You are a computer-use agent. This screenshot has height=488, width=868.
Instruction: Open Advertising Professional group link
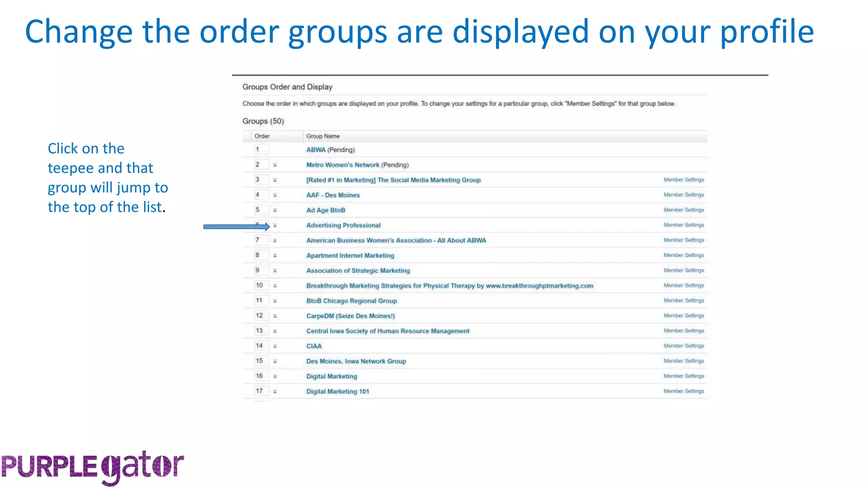(x=343, y=225)
